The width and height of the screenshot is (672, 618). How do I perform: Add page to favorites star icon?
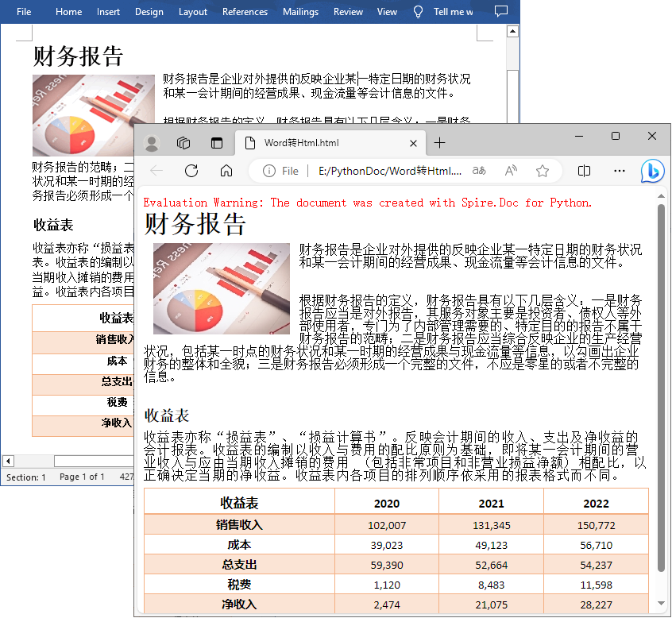(x=543, y=171)
